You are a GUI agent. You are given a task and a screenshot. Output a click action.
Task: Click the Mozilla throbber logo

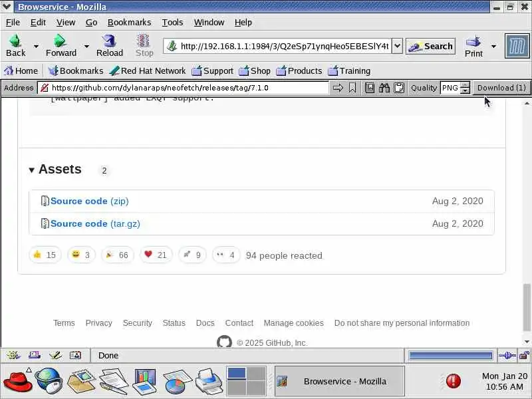coord(517,46)
